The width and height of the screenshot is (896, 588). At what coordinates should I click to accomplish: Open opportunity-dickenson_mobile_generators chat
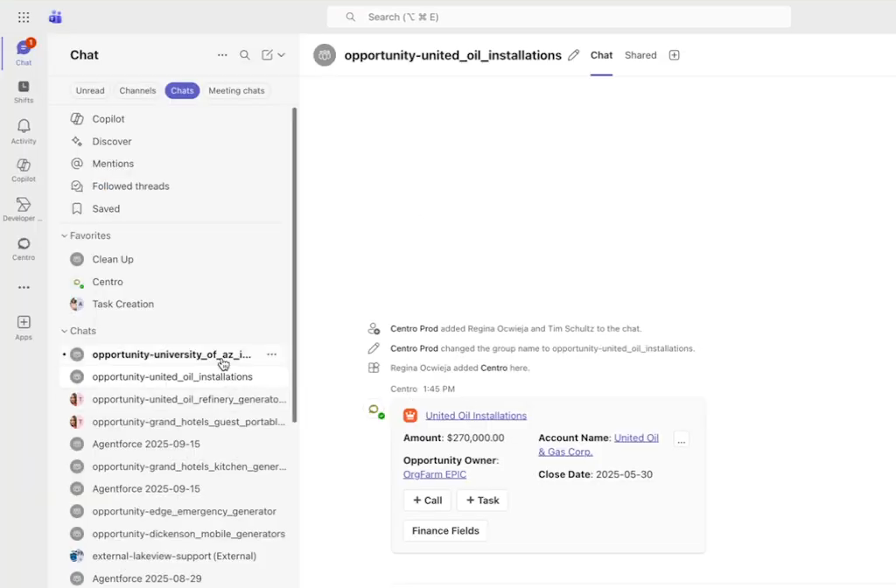pyautogui.click(x=174, y=534)
